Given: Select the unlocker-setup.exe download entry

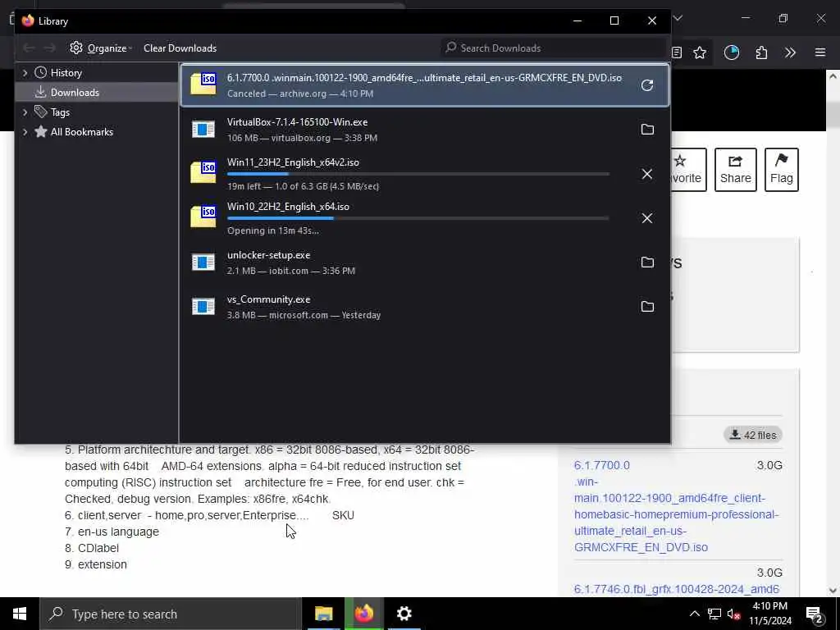Looking at the screenshot, I should click(426, 262).
